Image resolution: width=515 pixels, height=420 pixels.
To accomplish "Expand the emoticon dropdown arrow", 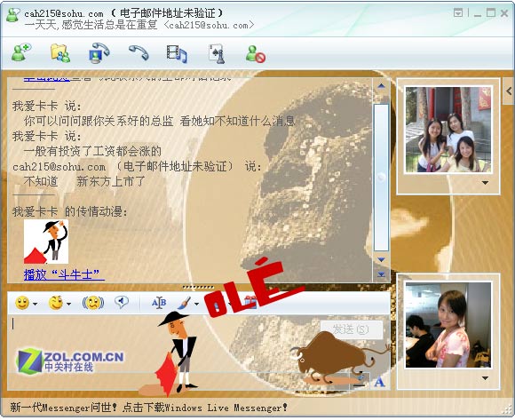I will (35, 304).
